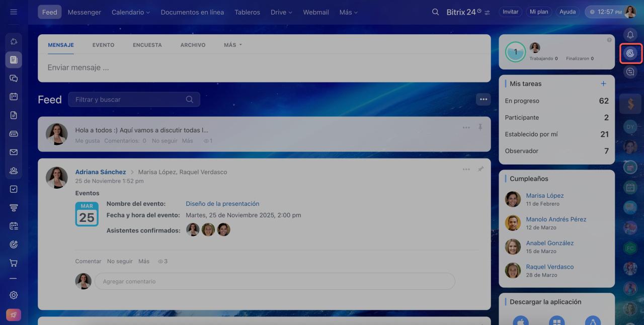
Task: Switch to the ENCUESTA tab
Action: click(147, 45)
